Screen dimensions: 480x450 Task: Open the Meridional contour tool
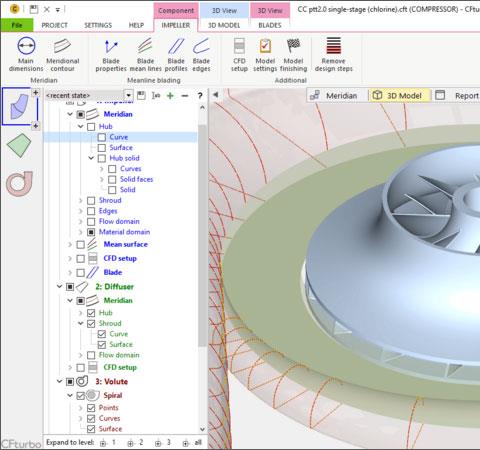click(63, 54)
